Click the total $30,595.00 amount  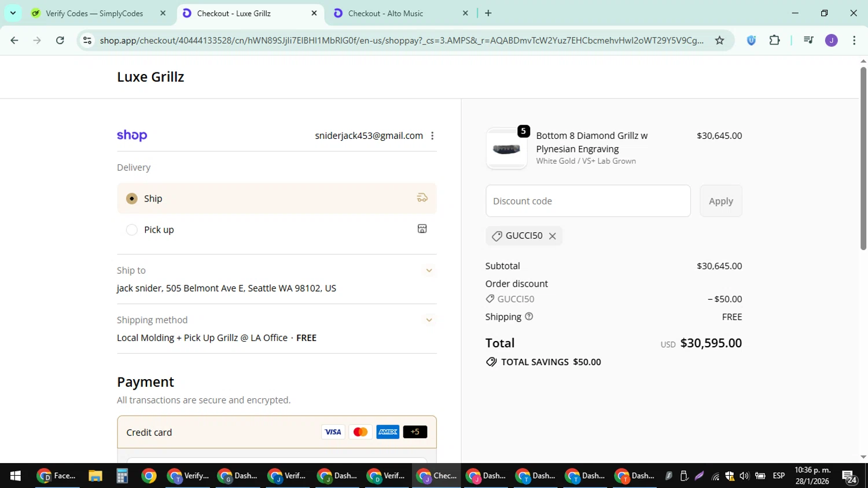pos(711,343)
